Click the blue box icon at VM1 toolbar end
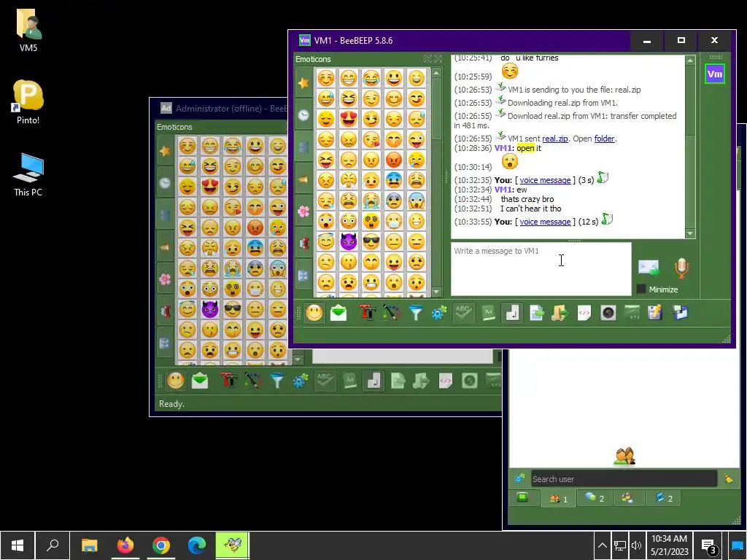 (680, 313)
